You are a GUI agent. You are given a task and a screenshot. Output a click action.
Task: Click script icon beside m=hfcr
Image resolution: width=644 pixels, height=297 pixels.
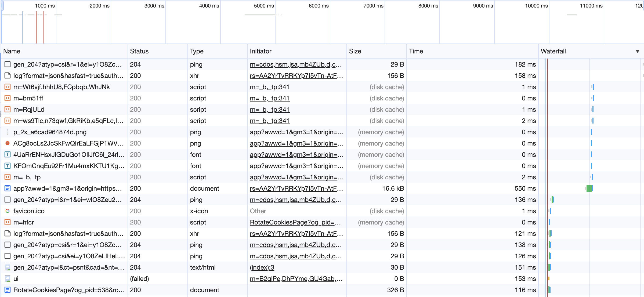8,222
